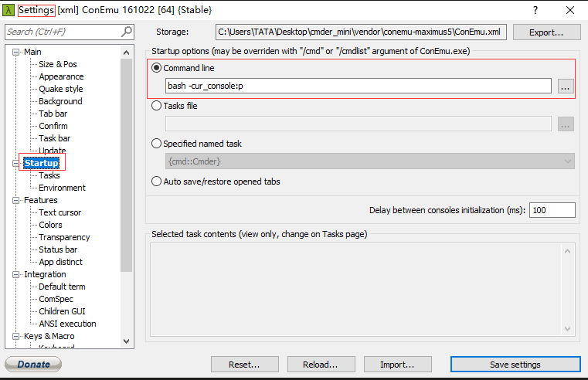
Task: Click the tree scrollbar up arrow
Action: click(127, 53)
